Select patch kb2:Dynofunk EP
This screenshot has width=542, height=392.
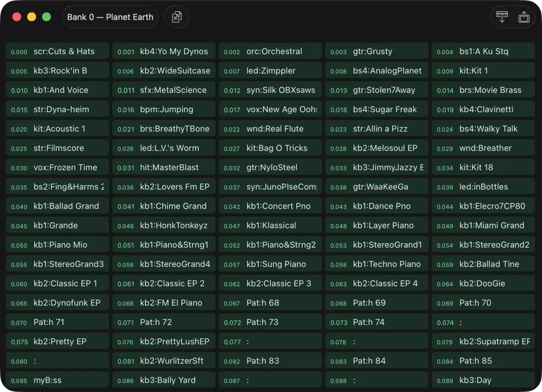(x=58, y=303)
